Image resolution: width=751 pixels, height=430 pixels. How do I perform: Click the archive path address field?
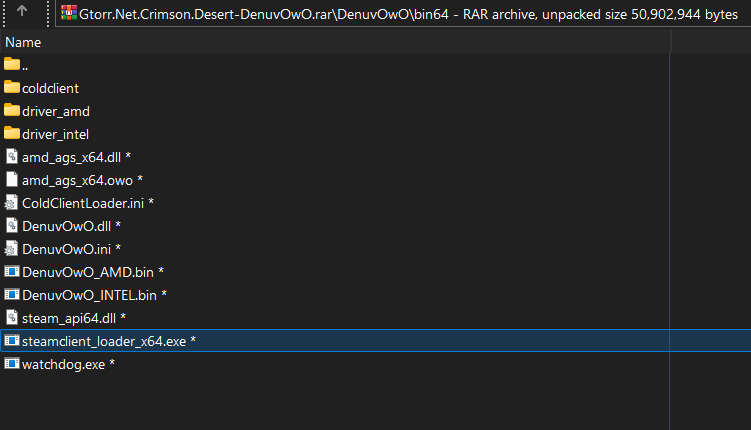coord(403,14)
